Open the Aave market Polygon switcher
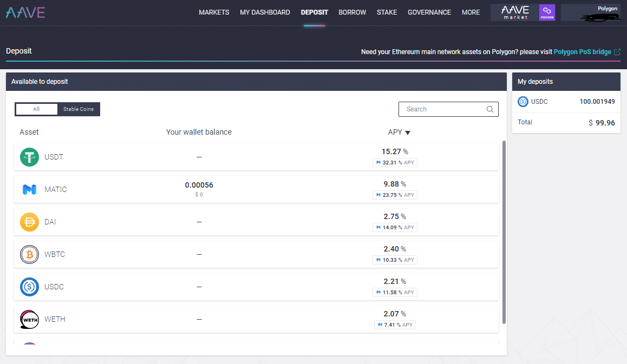The image size is (627, 364). point(522,12)
